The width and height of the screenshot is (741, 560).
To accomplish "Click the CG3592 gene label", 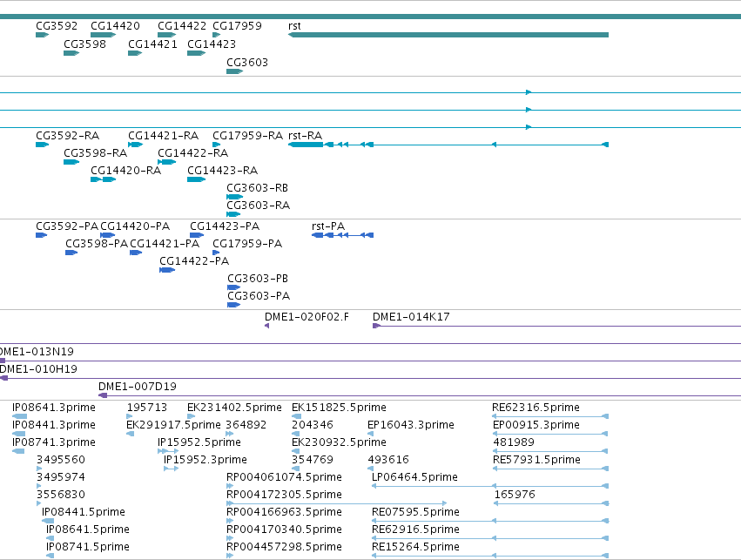I will tap(57, 25).
